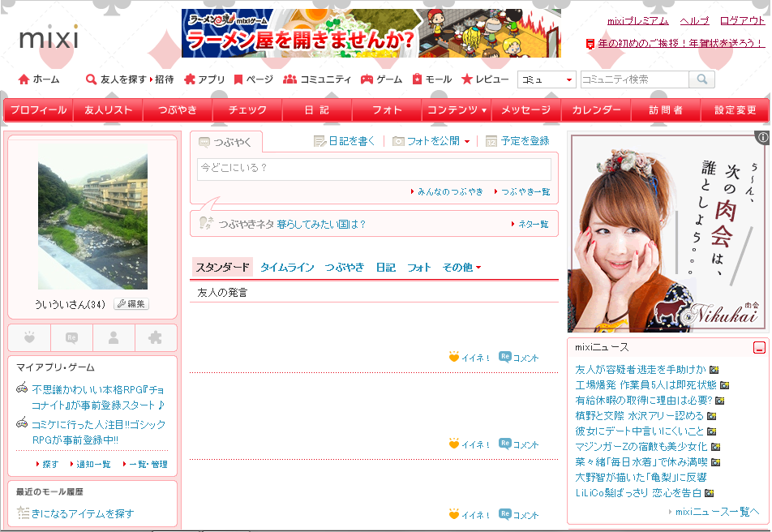Collapse the mixiニュース panel
The height and width of the screenshot is (532, 772).
coord(759,348)
